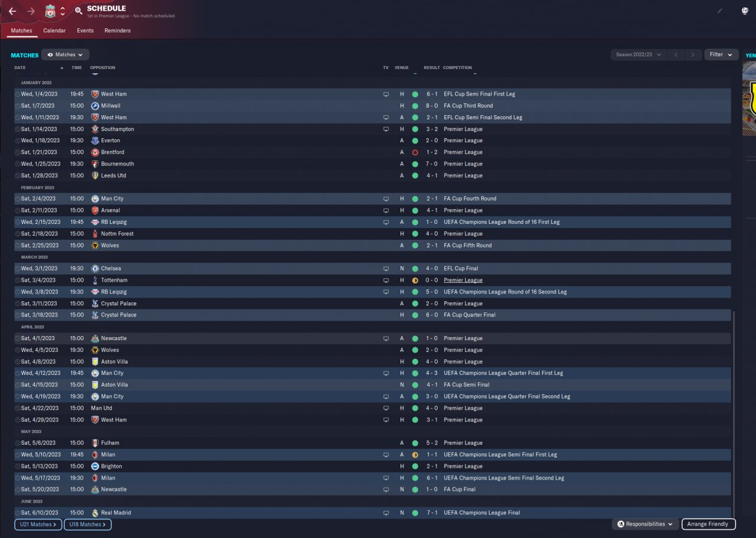Click the Man Utd opposition name
The height and width of the screenshot is (538, 756).
pyautogui.click(x=102, y=408)
